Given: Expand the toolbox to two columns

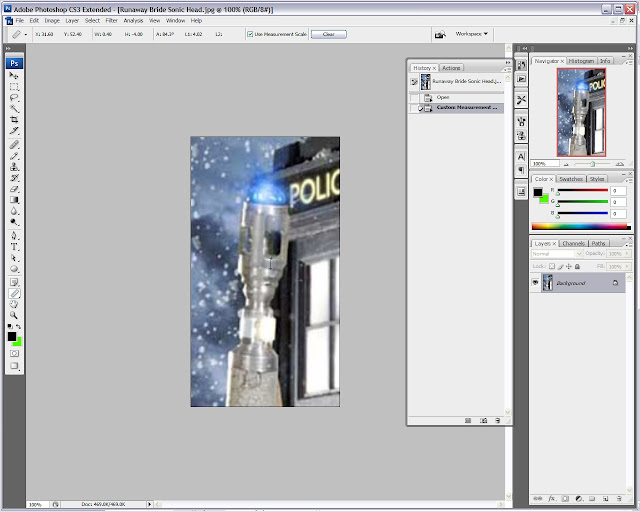Looking at the screenshot, I should (x=8, y=48).
